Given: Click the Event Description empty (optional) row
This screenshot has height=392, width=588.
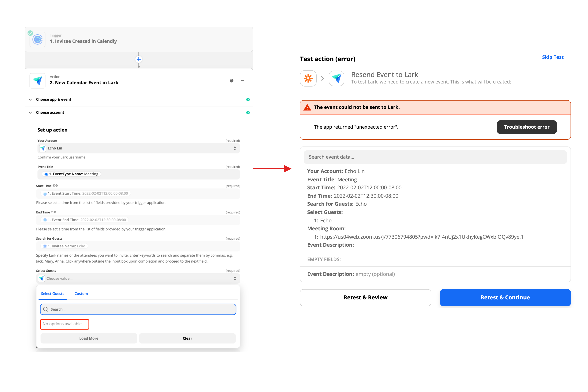Looking at the screenshot, I should tap(351, 274).
